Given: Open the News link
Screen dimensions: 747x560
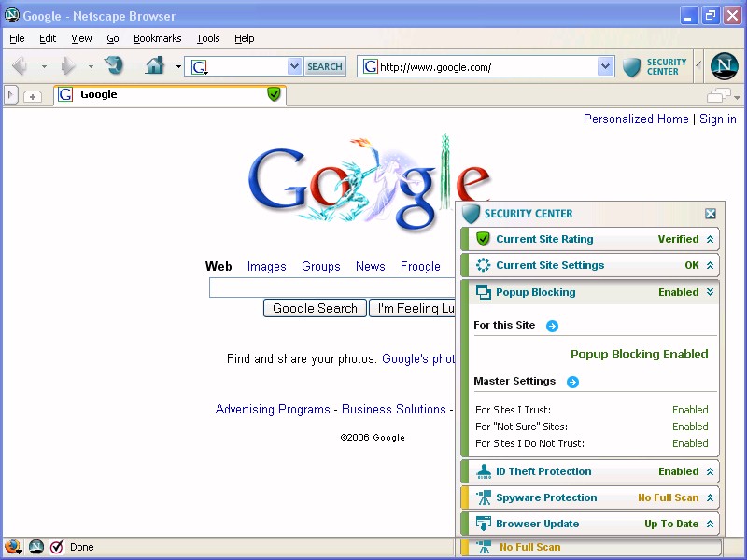Looking at the screenshot, I should coord(370,266).
